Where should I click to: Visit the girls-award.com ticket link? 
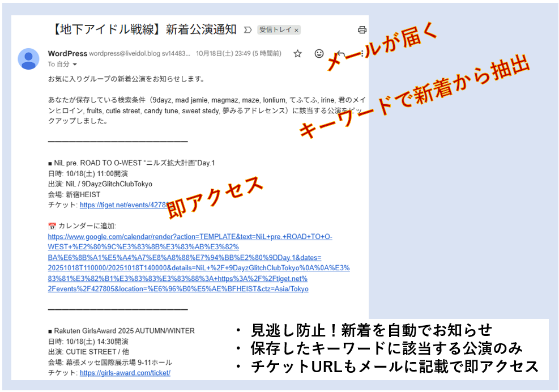tap(125, 373)
